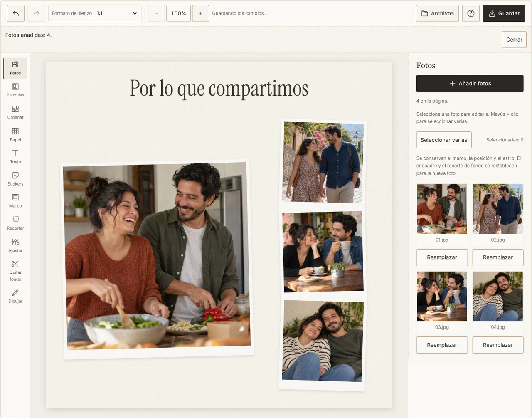The width and height of the screenshot is (532, 418).
Task: Click the '4 en la página.' text
Action: 432,101
